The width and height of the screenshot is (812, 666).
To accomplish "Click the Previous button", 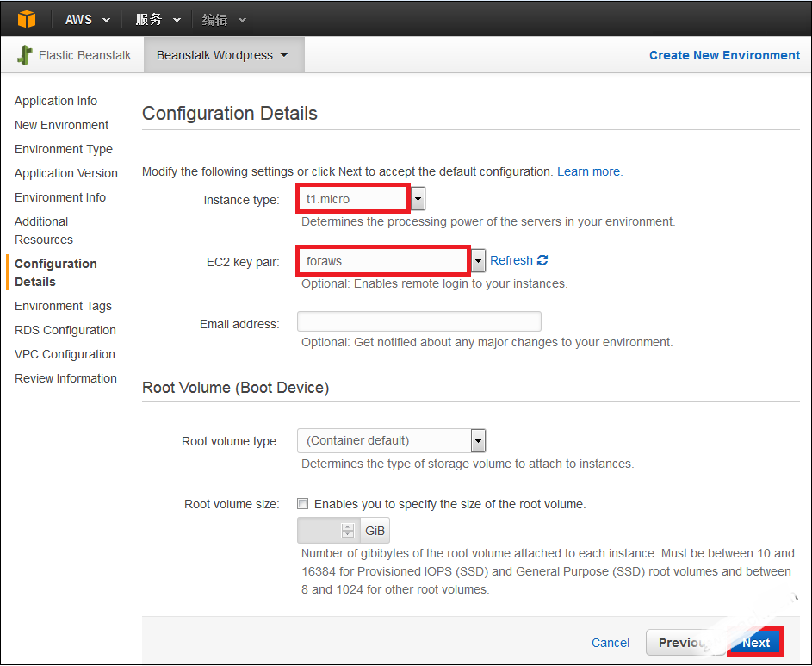I will 685,643.
